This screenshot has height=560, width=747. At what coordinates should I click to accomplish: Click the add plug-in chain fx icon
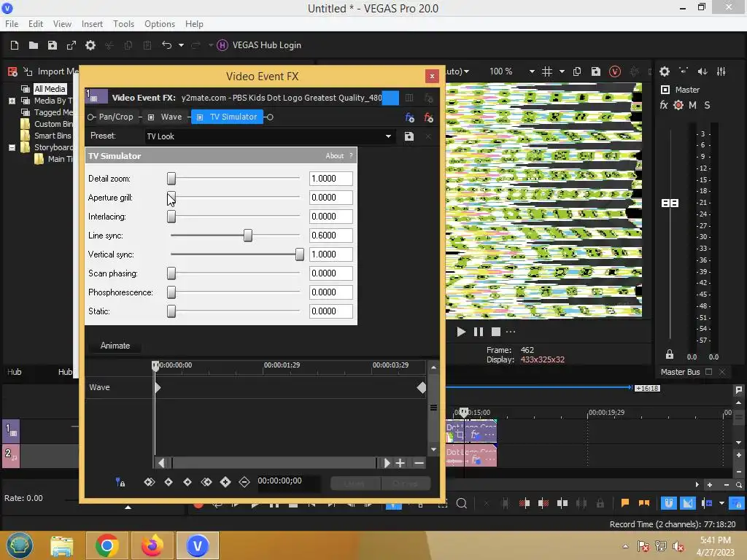click(410, 117)
